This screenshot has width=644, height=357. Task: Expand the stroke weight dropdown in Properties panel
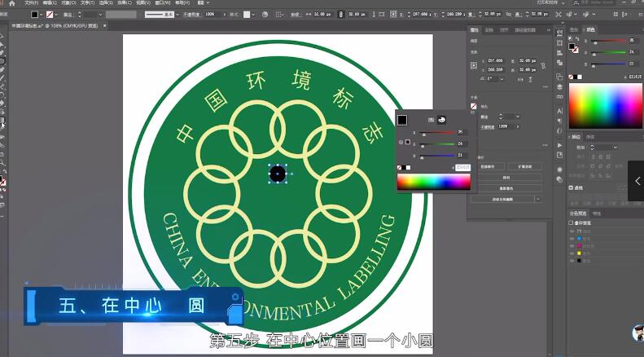pos(518,117)
